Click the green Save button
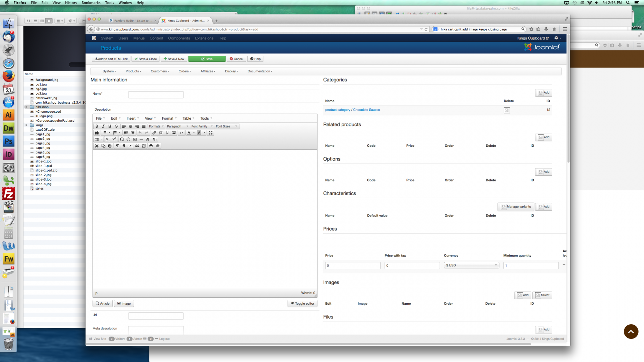The height and width of the screenshot is (362, 644). pyautogui.click(x=207, y=59)
